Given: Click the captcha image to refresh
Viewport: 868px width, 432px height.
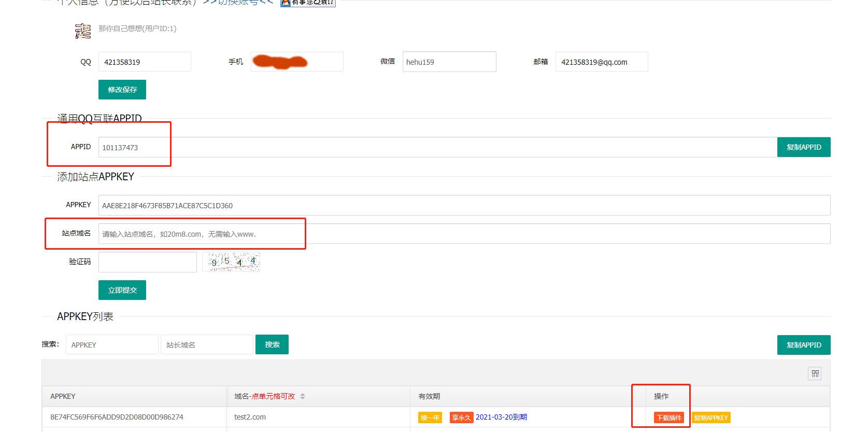Looking at the screenshot, I should 231,262.
